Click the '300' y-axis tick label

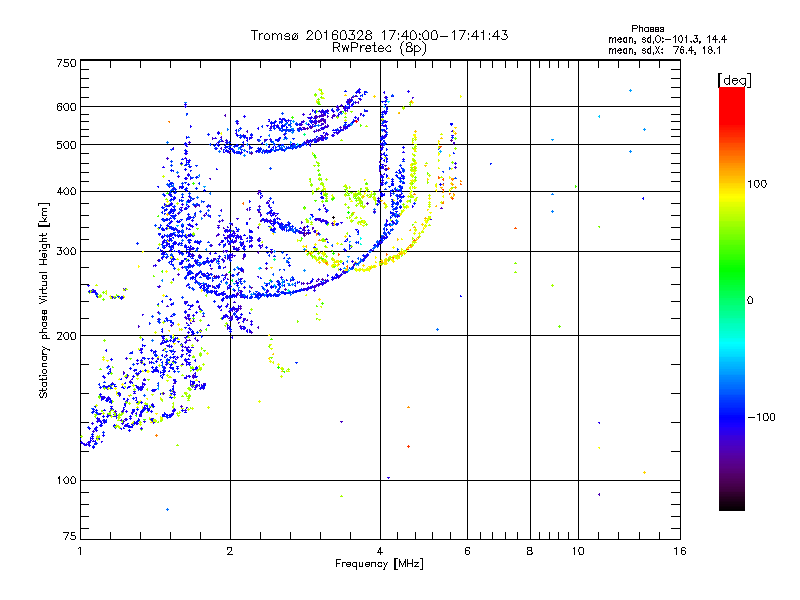pos(66,251)
